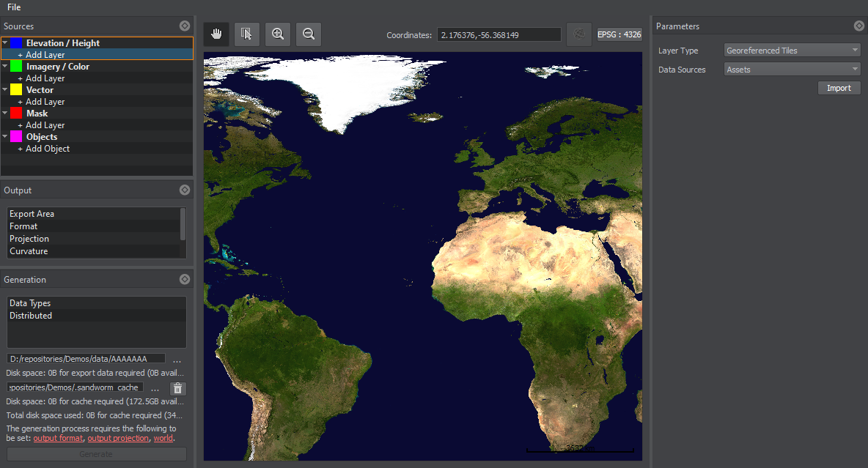Collapse the Elevation / Height group
Image resolution: width=868 pixels, height=468 pixels.
[5, 43]
